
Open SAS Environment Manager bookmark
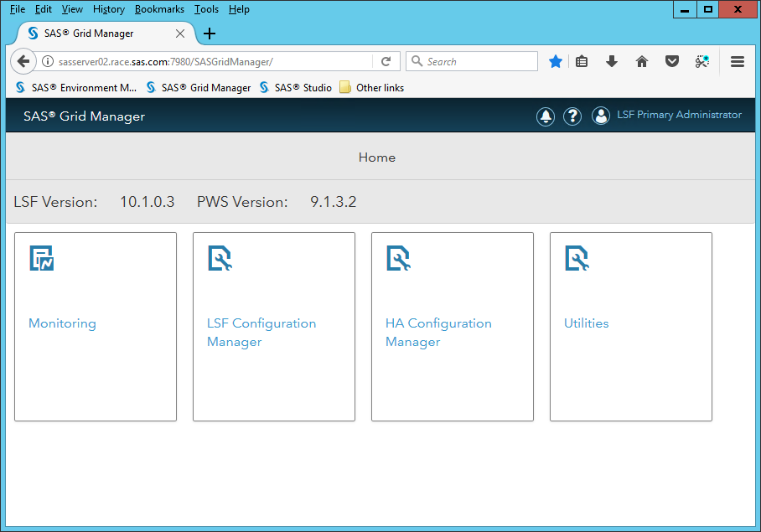(x=76, y=87)
